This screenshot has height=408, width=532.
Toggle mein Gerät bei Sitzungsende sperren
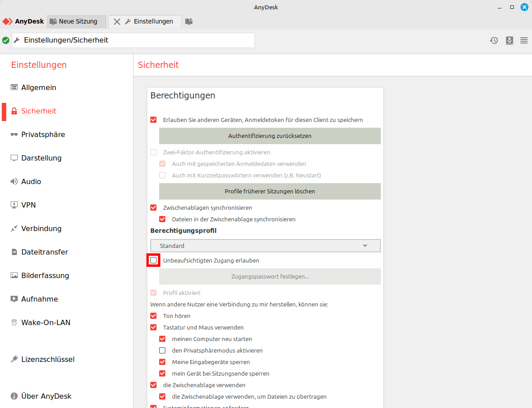(162, 373)
